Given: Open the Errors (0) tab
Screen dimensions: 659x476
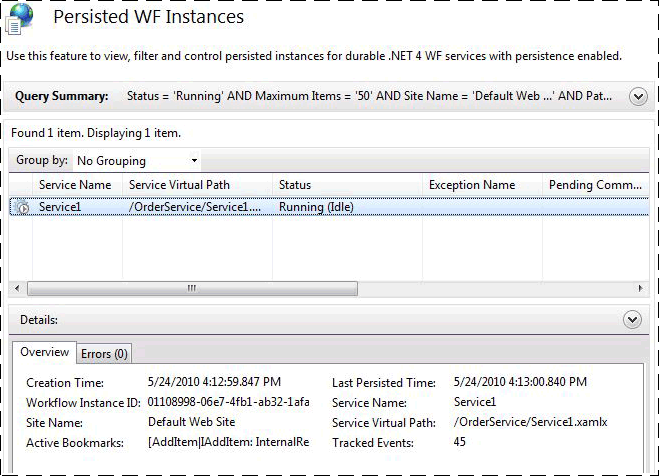Looking at the screenshot, I should click(x=104, y=354).
